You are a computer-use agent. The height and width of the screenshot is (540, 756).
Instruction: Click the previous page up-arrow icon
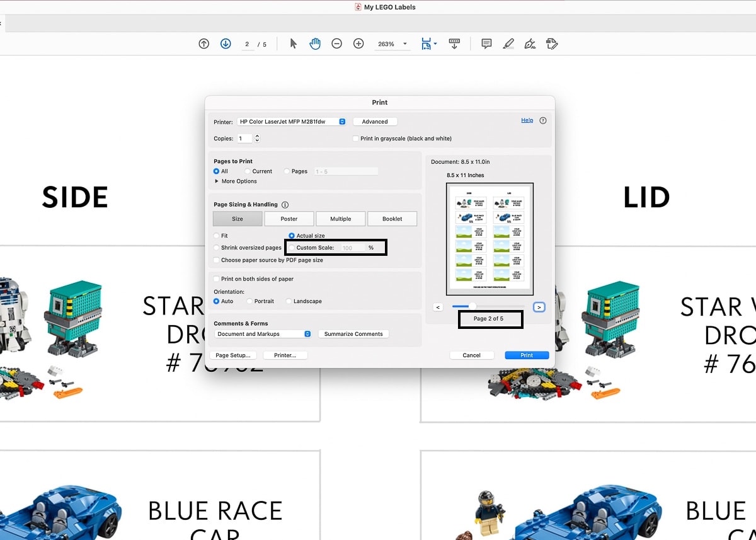203,44
